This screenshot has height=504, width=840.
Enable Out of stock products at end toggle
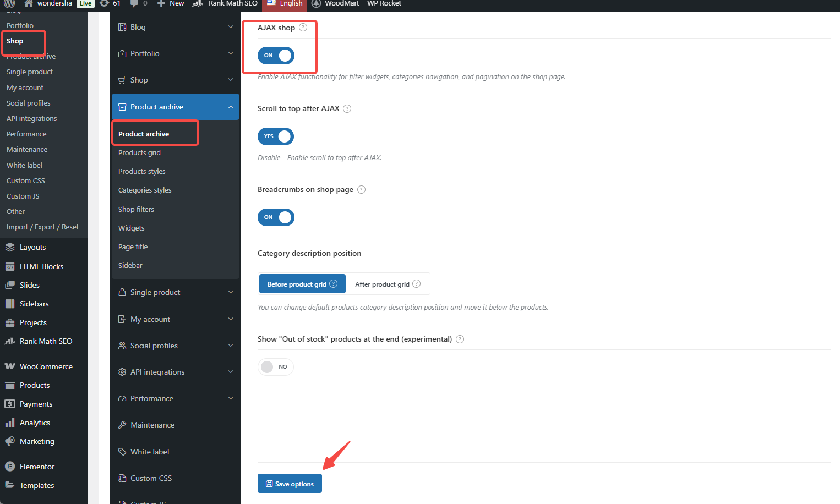point(275,367)
